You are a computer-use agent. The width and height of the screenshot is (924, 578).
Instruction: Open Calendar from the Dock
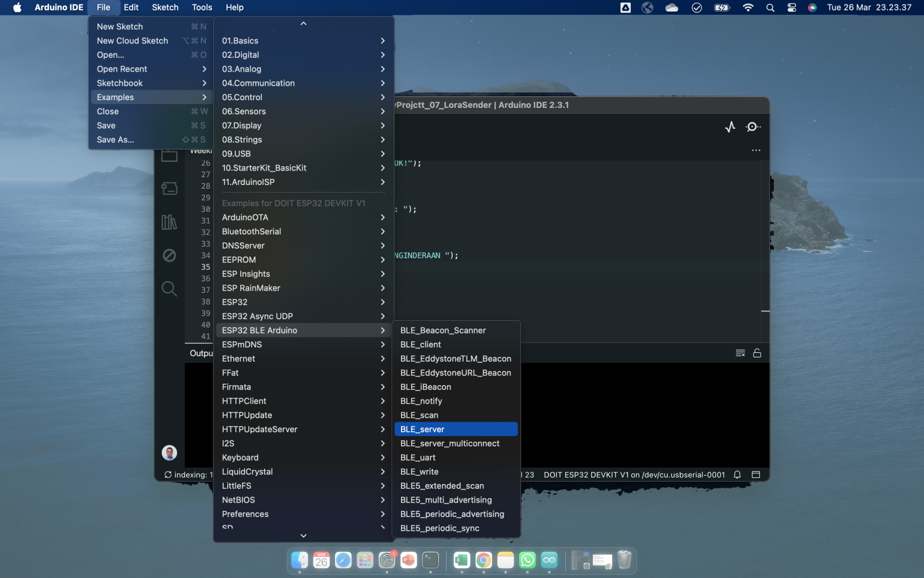pyautogui.click(x=321, y=560)
